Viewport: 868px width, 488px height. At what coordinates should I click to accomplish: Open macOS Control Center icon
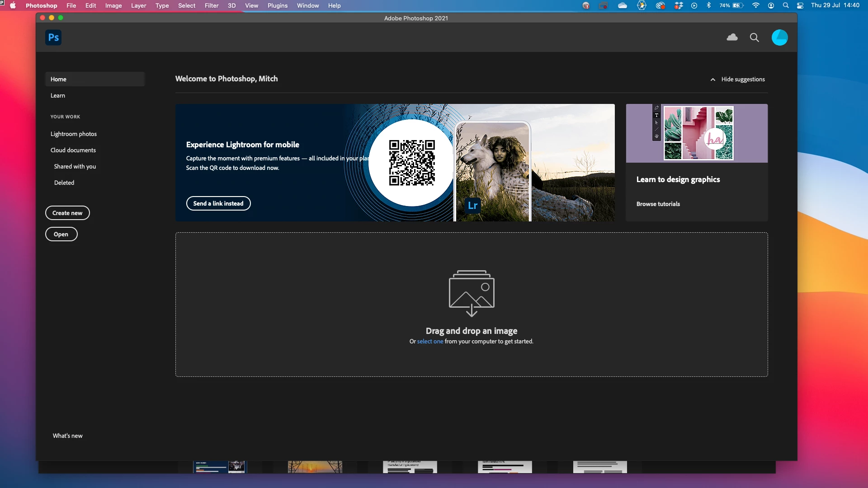[800, 5]
